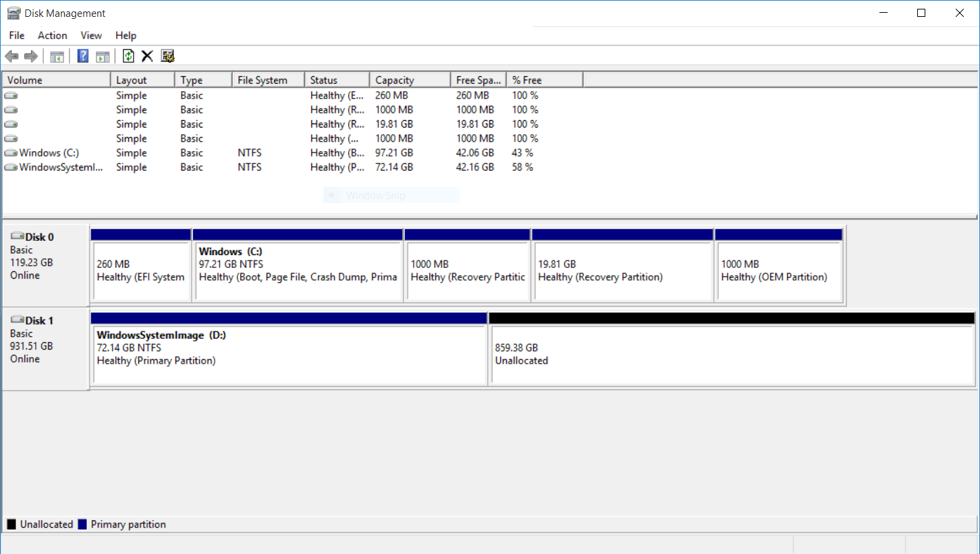Click the 97.21 GB capacity cell
This screenshot has width=980, height=554.
click(x=394, y=153)
